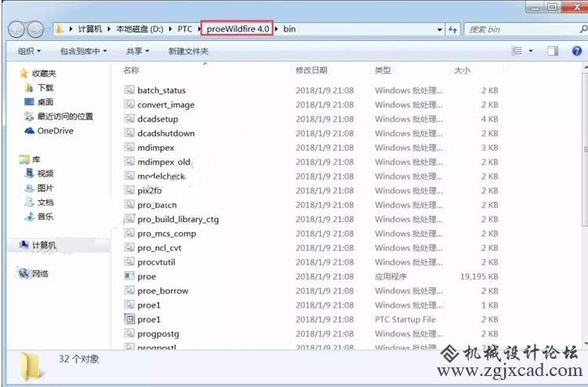
Task: Click the batch_status file icon
Action: (129, 89)
